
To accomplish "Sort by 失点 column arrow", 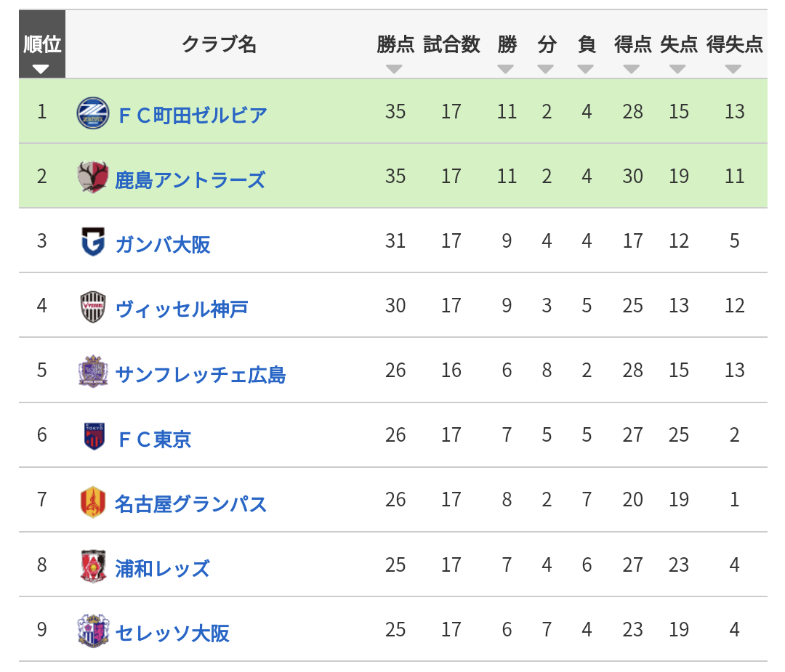I will [x=678, y=69].
